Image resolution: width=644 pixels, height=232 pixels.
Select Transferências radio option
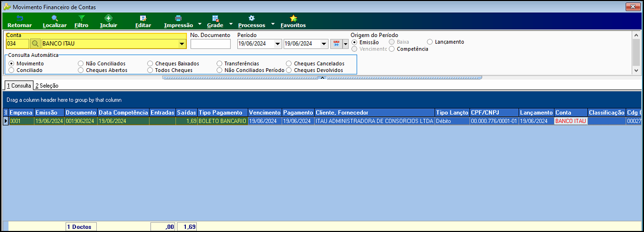point(220,64)
